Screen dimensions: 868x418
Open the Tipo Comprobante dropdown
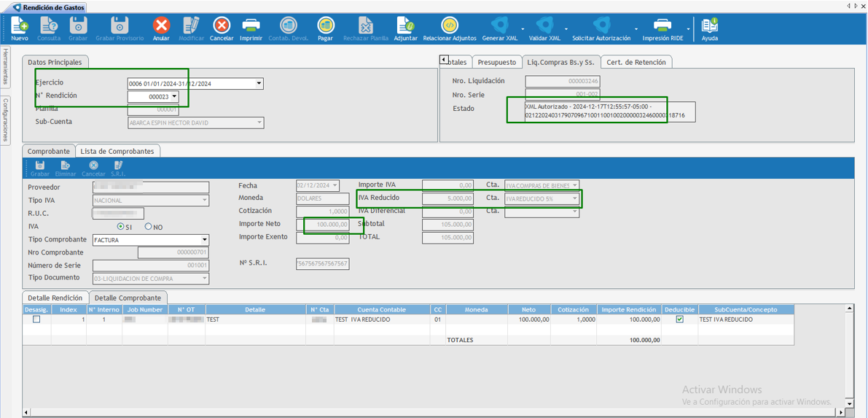coord(204,240)
